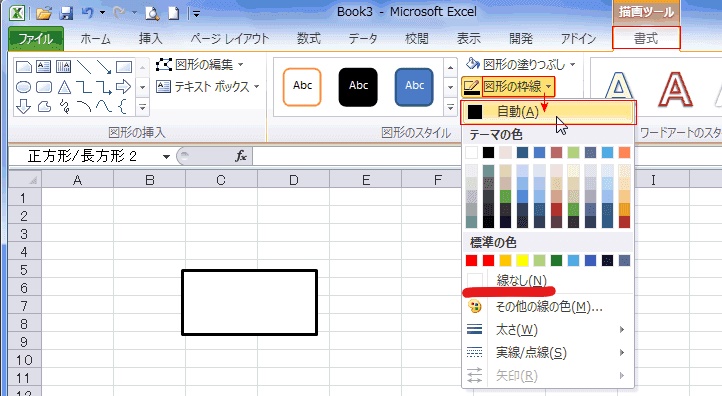The height and width of the screenshot is (396, 722).
Task: Open the undo history dropdown arrow
Action: click(x=102, y=13)
